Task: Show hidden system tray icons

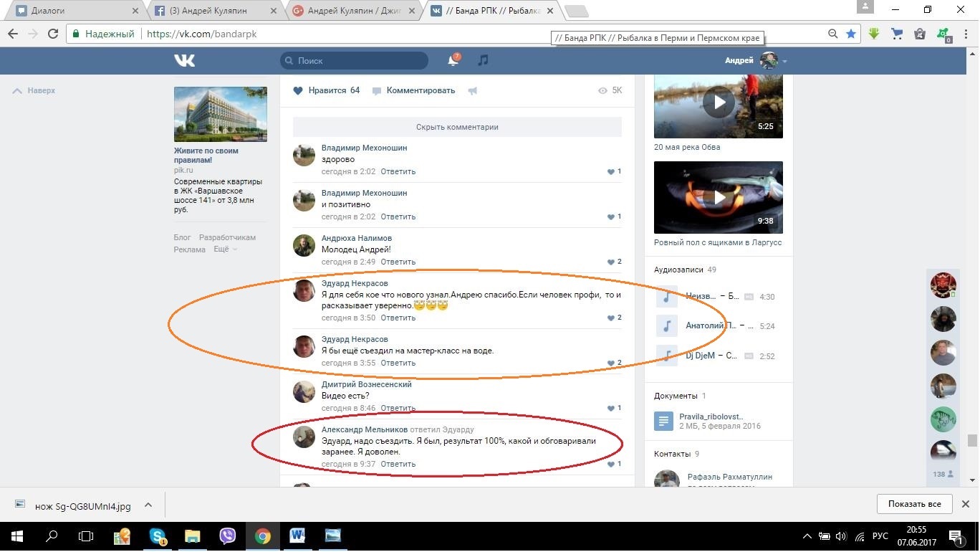Action: pos(807,536)
